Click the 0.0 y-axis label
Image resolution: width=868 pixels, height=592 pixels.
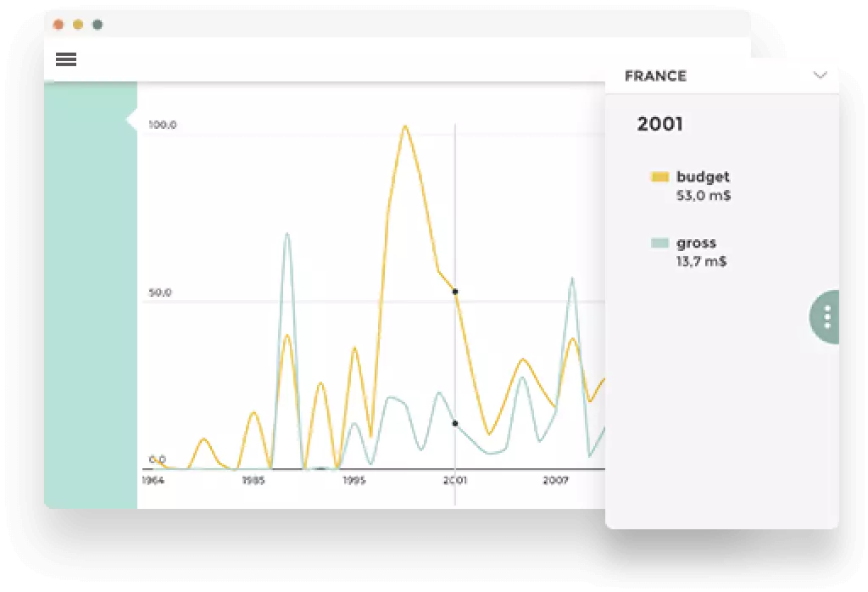[x=157, y=459]
